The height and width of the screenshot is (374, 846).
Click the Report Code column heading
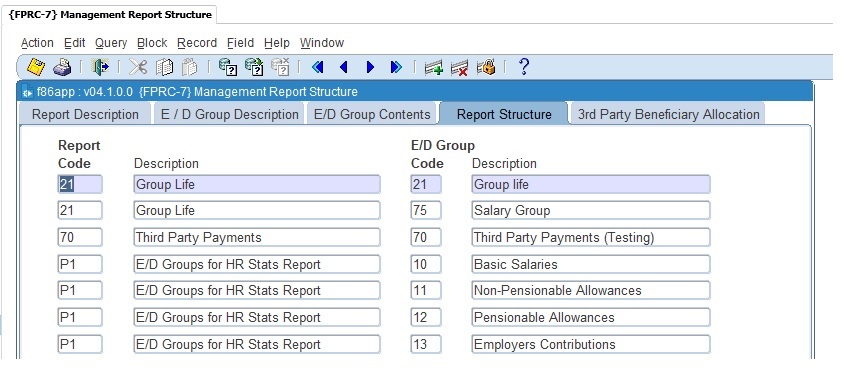[79, 154]
